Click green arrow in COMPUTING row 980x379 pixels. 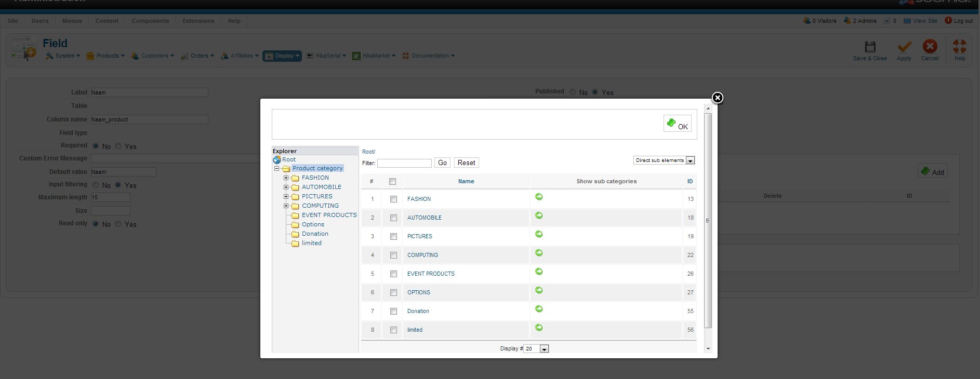(539, 253)
